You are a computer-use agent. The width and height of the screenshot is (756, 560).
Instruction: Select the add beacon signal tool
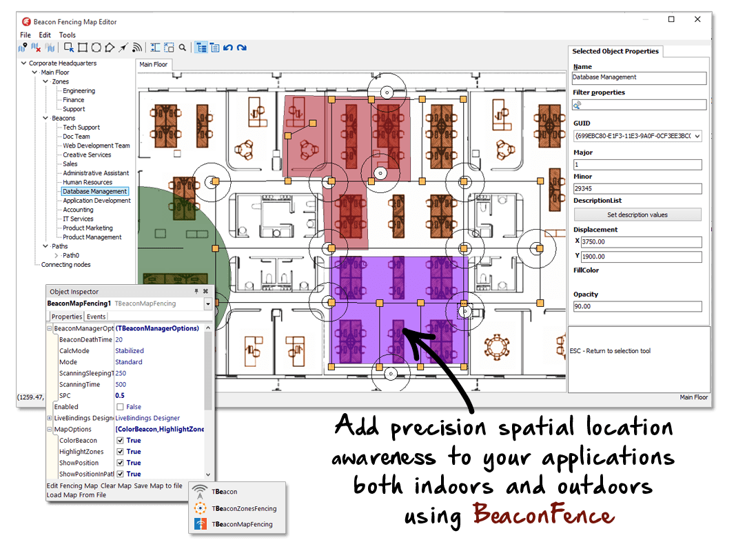(x=137, y=48)
